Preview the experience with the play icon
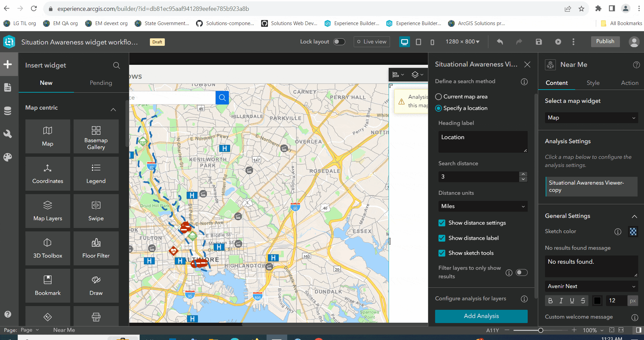 click(x=558, y=41)
